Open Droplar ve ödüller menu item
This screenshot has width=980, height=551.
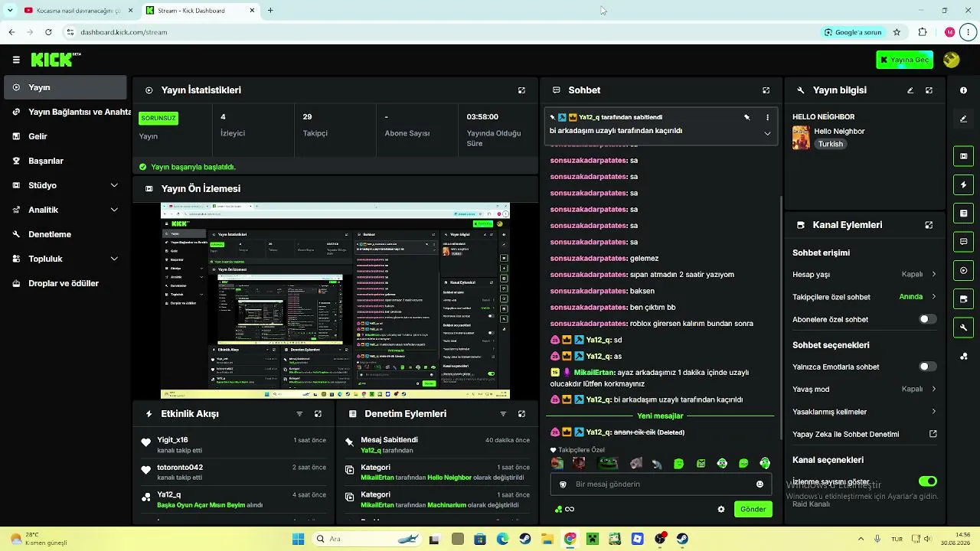66,283
